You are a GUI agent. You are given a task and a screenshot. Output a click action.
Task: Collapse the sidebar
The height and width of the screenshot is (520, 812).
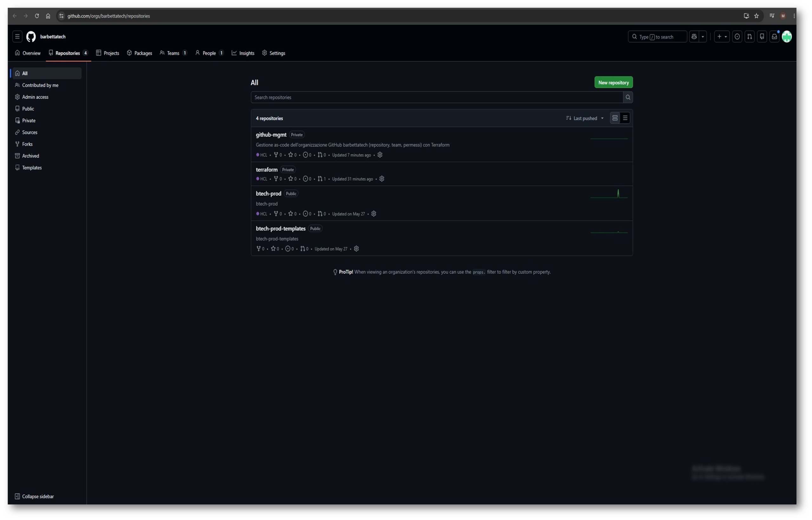pos(34,497)
